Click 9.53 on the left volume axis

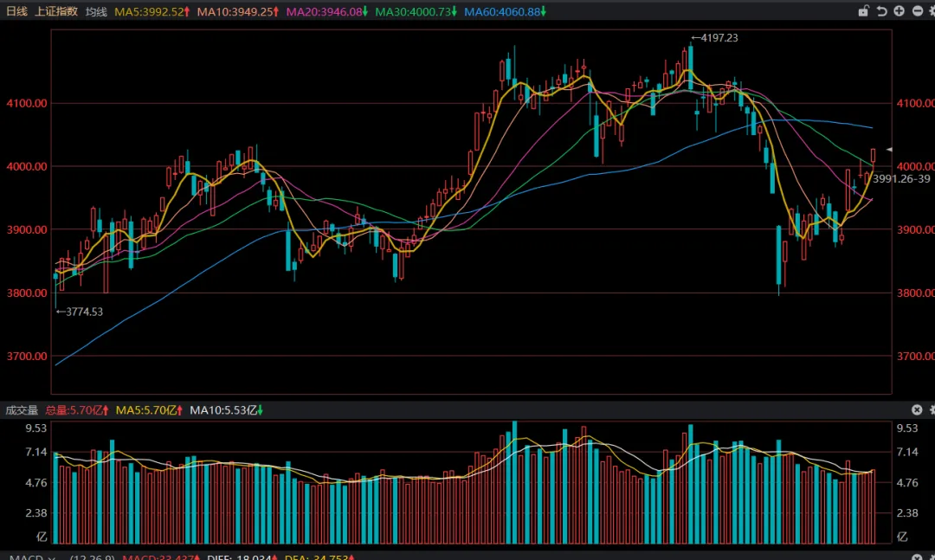[35, 428]
